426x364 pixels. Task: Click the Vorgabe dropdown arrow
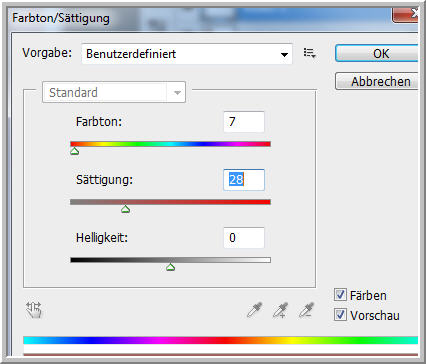[x=284, y=54]
